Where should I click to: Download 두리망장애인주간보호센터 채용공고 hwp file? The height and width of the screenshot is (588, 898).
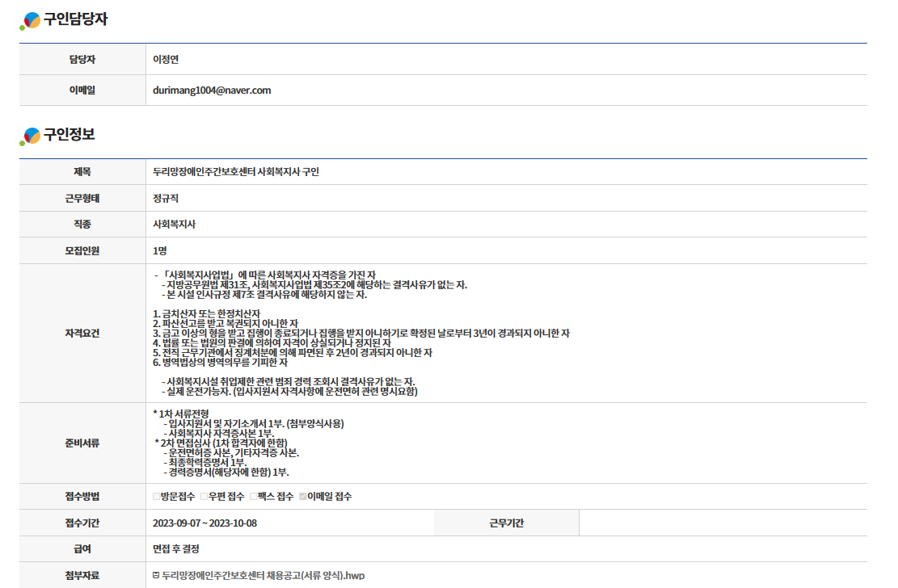point(263,576)
